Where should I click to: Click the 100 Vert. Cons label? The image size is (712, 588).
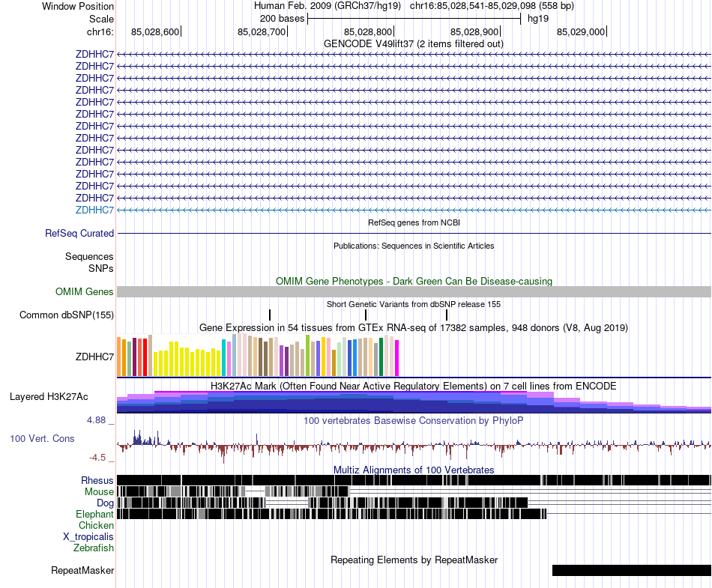(x=42, y=439)
